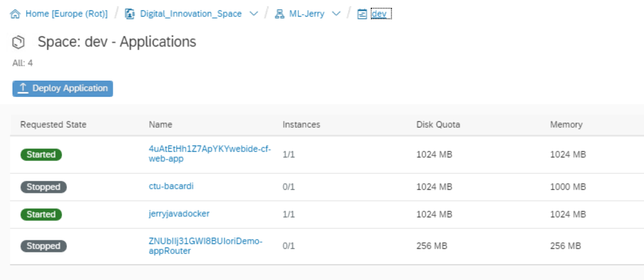Open the jerryjavadocker application link

coord(179,214)
